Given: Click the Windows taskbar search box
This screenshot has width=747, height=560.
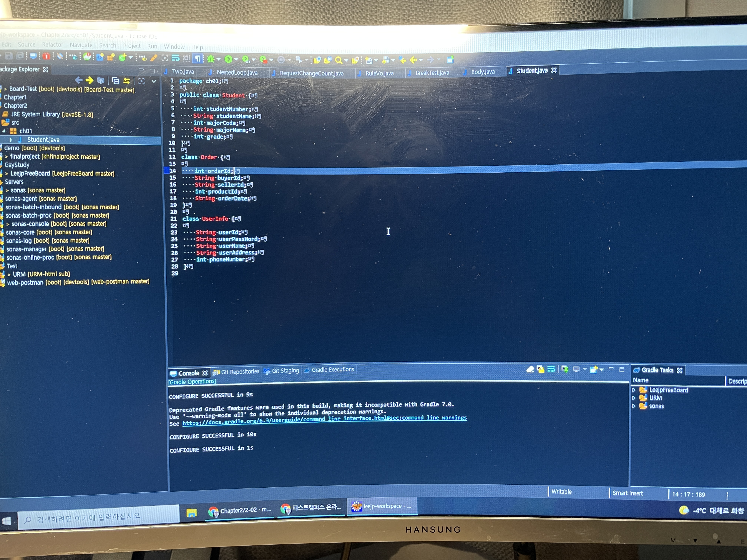Looking at the screenshot, I should [x=99, y=517].
